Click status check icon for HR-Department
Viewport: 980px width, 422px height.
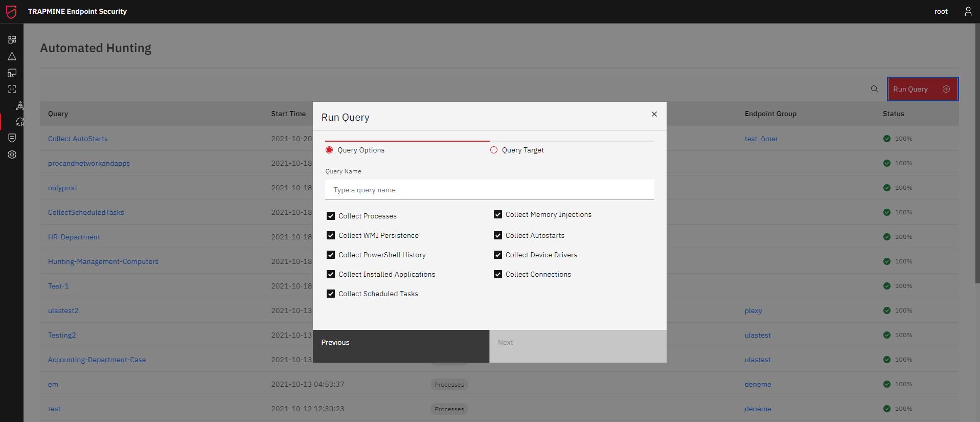886,237
